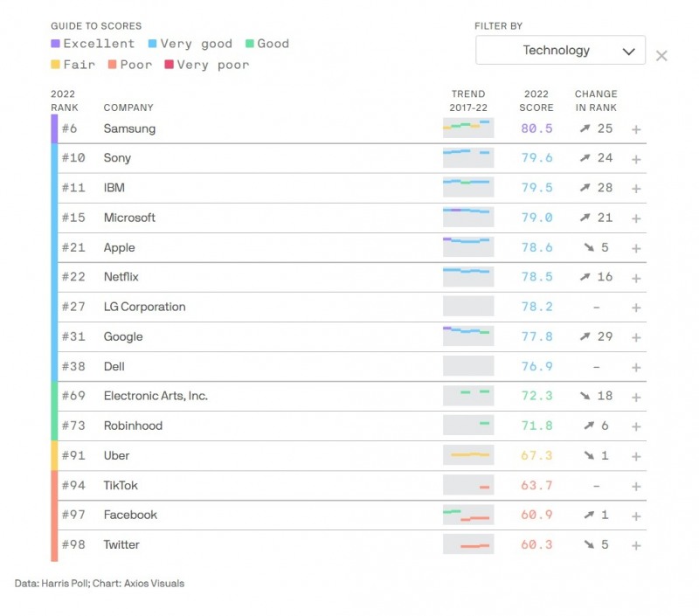Click the plus icon on the Sony row
Image resolution: width=699 pixels, height=616 pixels.
[637, 158]
